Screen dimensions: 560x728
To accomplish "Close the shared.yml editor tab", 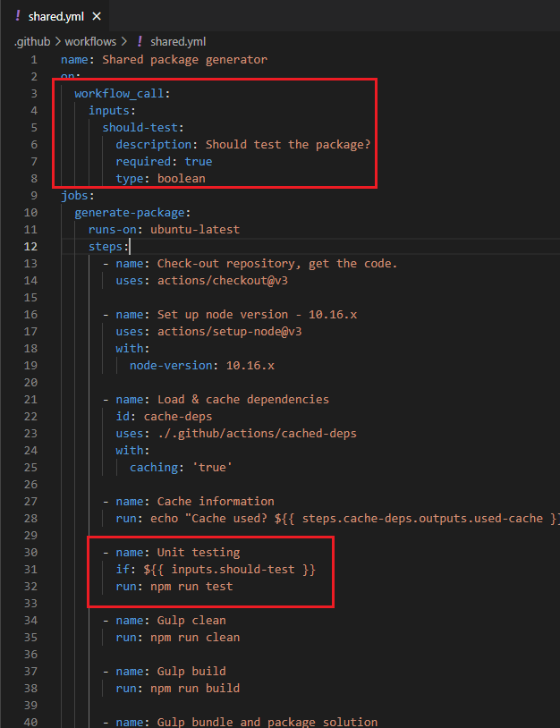I will click(x=97, y=16).
